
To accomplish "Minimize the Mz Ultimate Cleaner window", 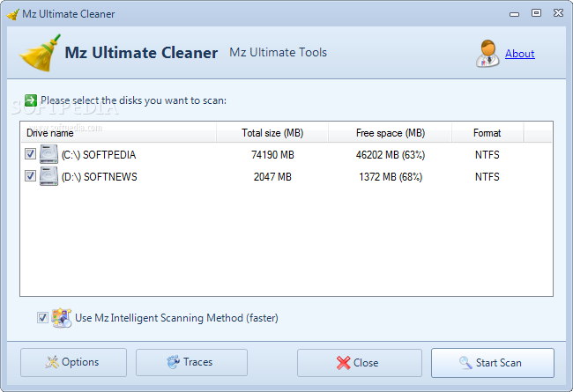I will (514, 14).
